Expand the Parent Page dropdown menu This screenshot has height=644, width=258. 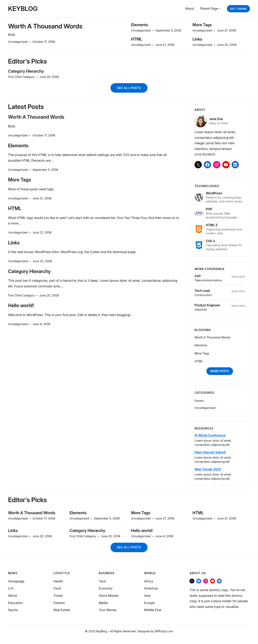click(x=210, y=8)
